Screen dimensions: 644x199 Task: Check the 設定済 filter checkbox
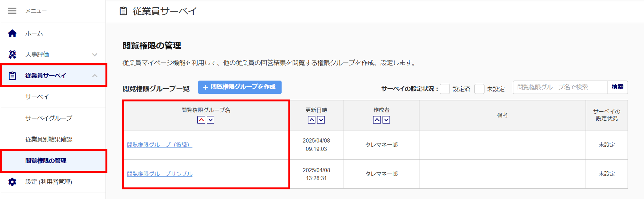tap(445, 89)
